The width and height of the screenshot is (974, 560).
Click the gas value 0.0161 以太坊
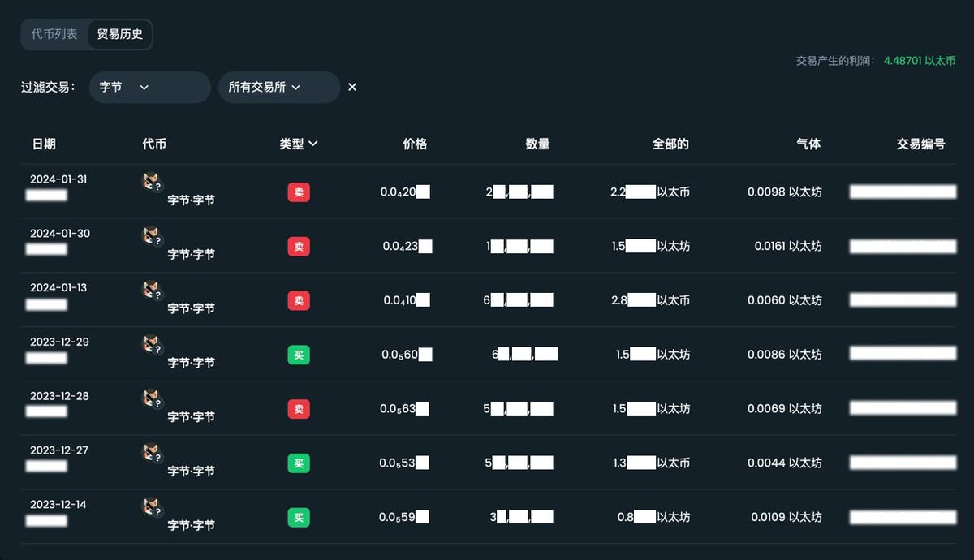[788, 246]
